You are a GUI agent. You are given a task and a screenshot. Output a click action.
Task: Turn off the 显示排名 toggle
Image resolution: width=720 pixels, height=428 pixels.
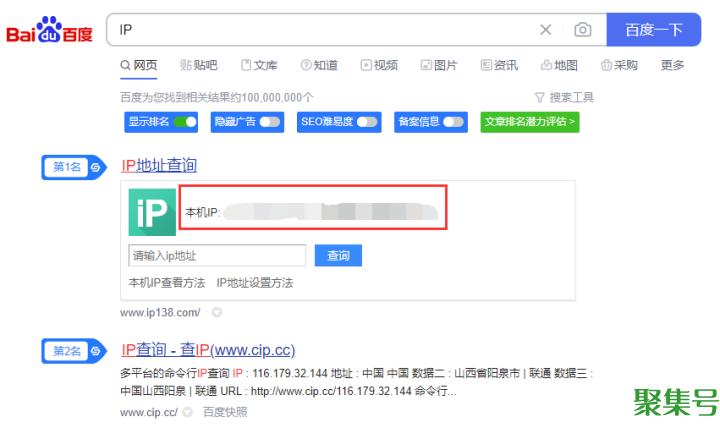[185, 122]
